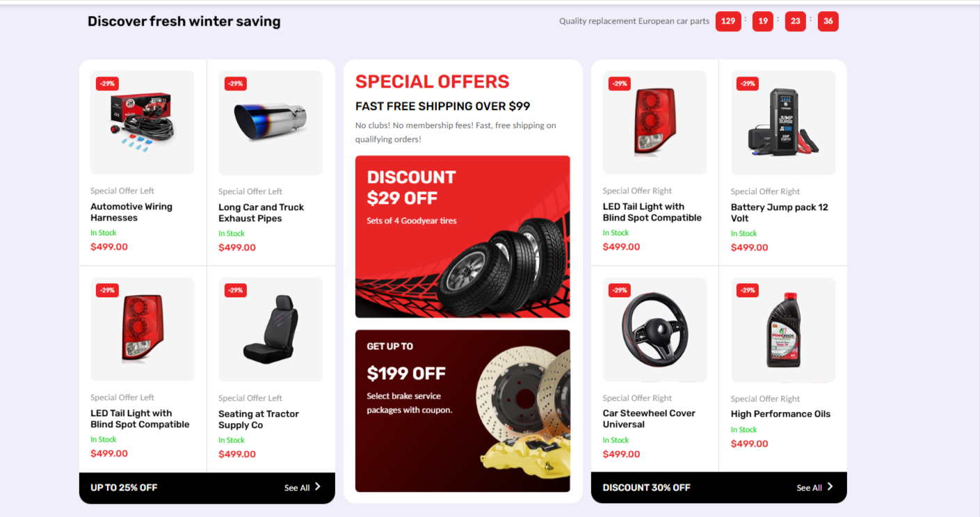This screenshot has width=980, height=517.
Task: Click the DISCOUNT $29 OFF tires banner
Action: coord(463,237)
